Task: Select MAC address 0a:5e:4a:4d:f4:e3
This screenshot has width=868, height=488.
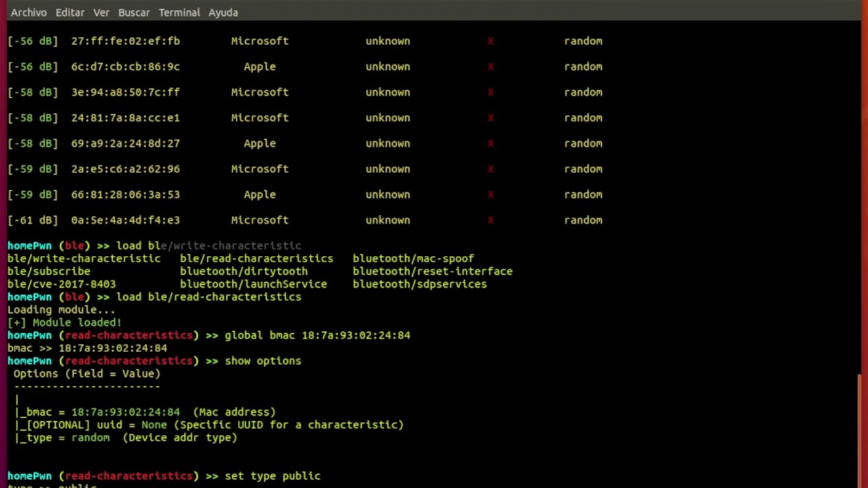Action: click(x=125, y=220)
